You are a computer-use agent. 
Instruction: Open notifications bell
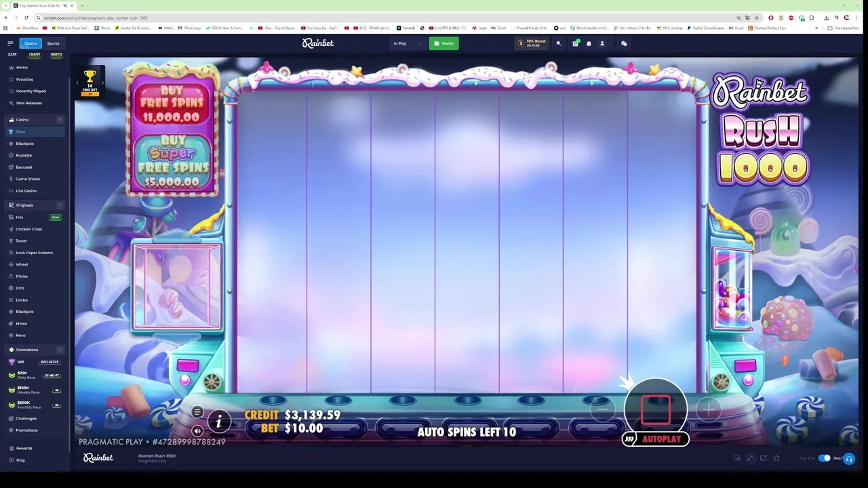click(x=589, y=43)
